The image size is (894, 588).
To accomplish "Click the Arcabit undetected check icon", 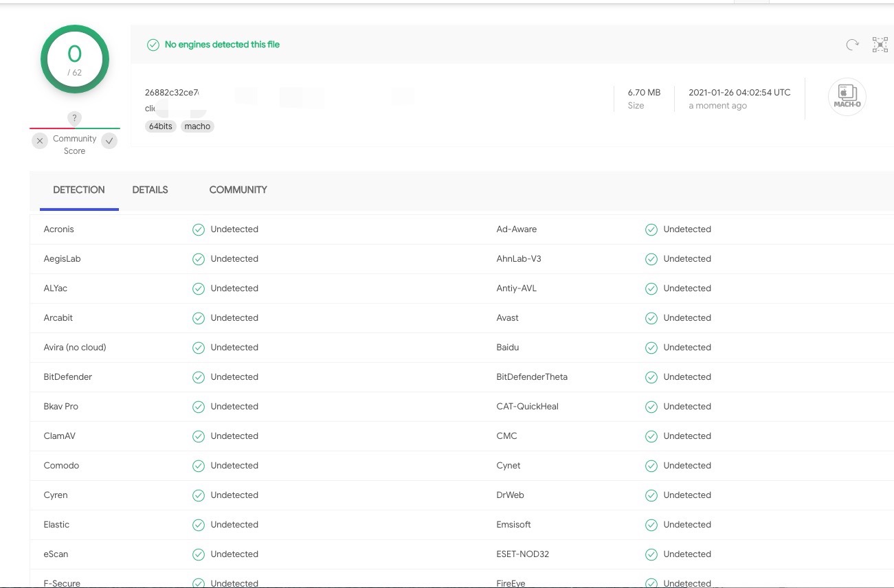I will [199, 318].
